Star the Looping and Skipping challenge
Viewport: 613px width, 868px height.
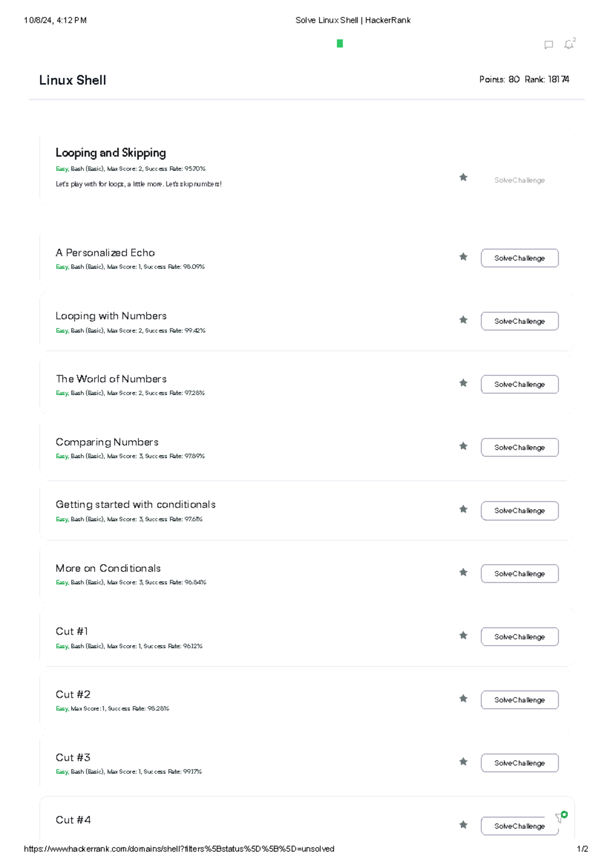click(463, 177)
